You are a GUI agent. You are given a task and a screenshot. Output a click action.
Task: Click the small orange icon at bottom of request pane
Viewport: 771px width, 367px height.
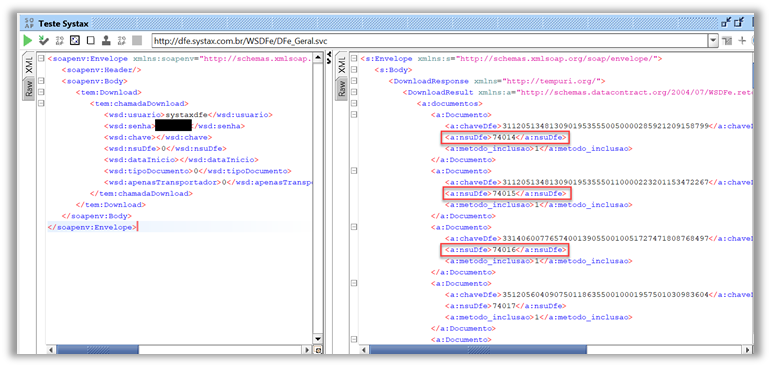point(318,350)
